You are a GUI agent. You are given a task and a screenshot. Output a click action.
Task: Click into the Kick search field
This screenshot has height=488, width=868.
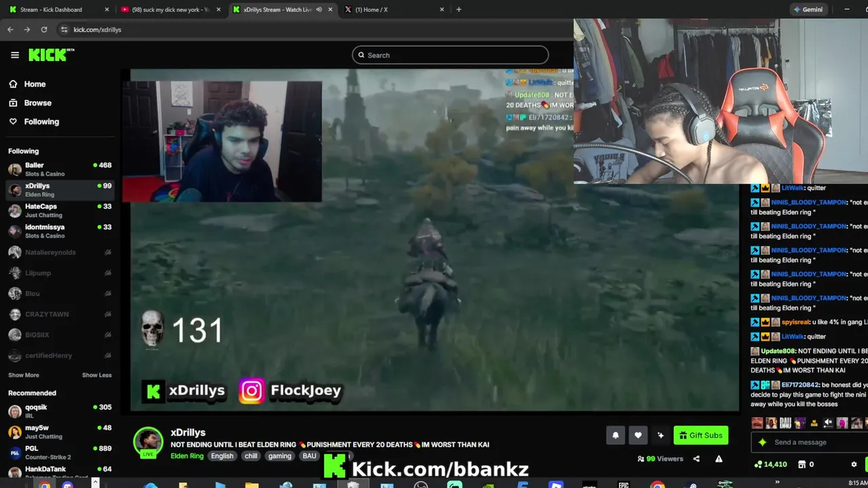450,55
